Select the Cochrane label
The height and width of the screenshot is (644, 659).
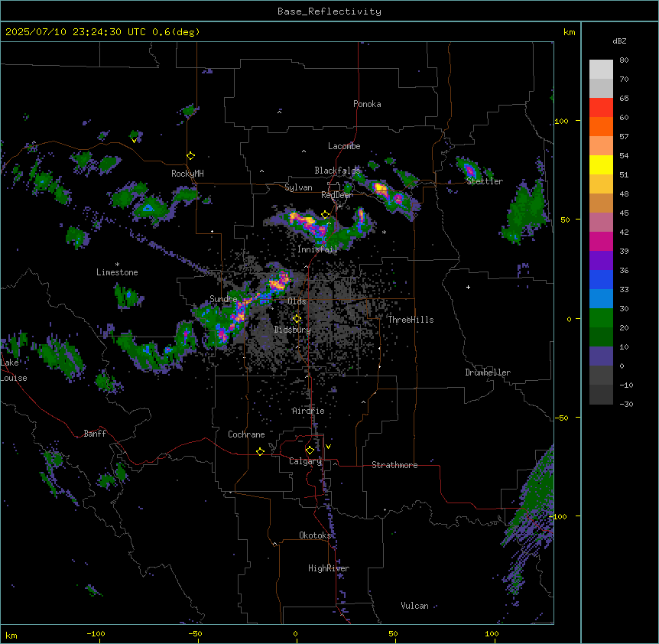[246, 434]
